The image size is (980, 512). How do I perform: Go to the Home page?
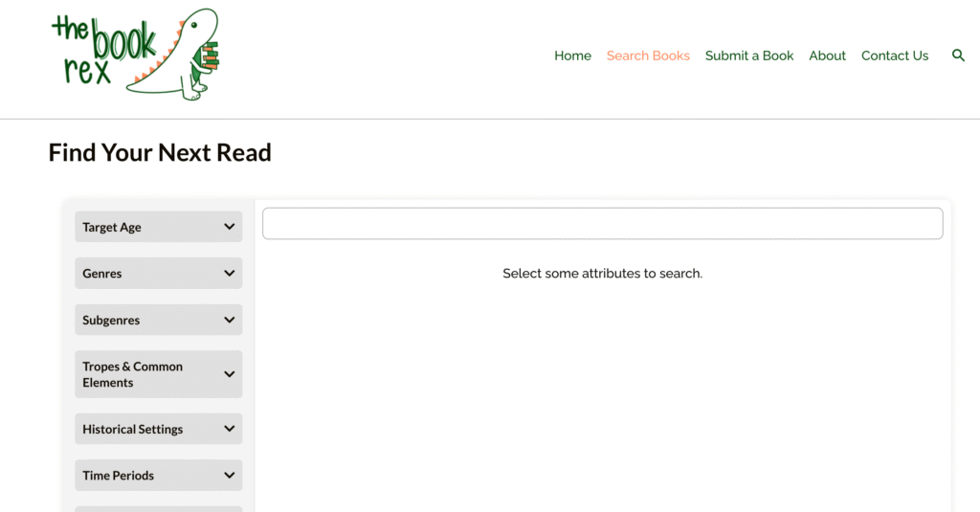point(572,56)
